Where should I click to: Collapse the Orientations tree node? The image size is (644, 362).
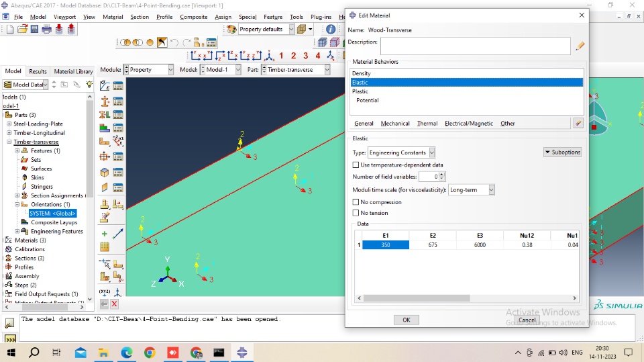(x=17, y=204)
